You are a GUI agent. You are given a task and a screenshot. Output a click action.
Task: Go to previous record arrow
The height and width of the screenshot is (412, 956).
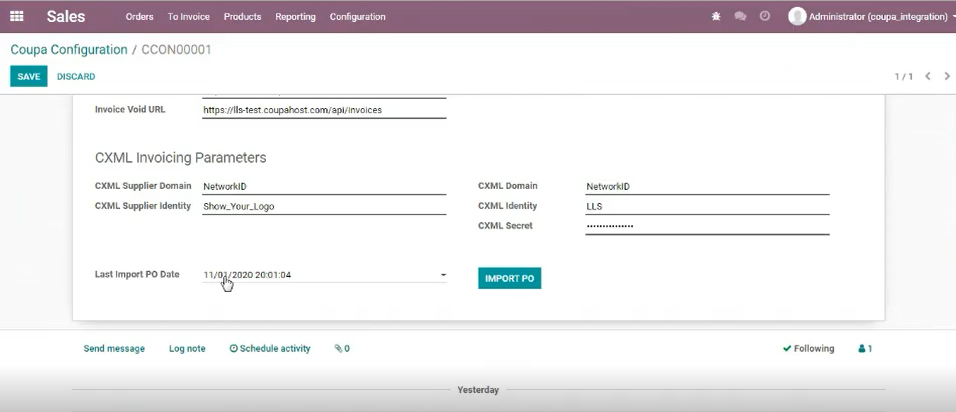928,76
